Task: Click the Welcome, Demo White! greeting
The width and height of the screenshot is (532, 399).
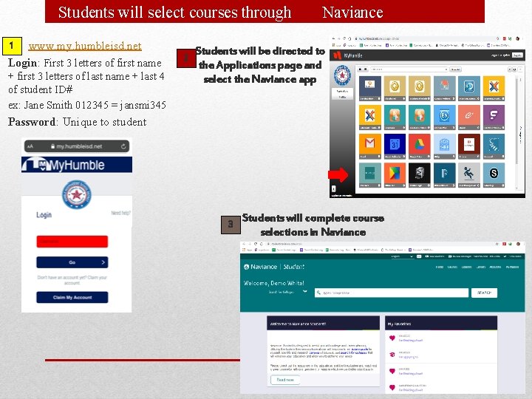Action: (x=274, y=283)
